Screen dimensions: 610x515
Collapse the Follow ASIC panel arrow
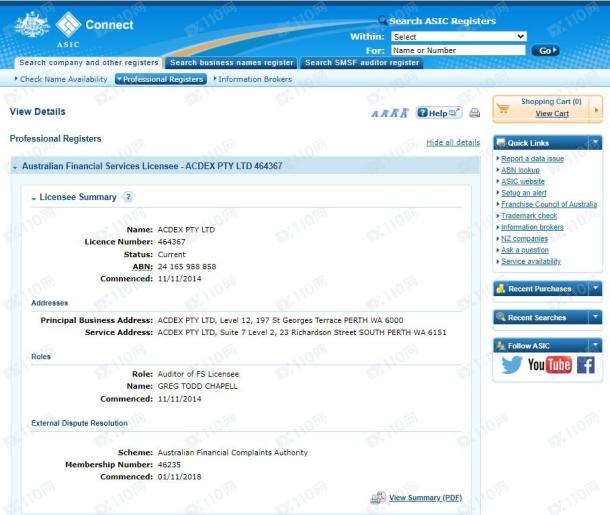coord(595,345)
